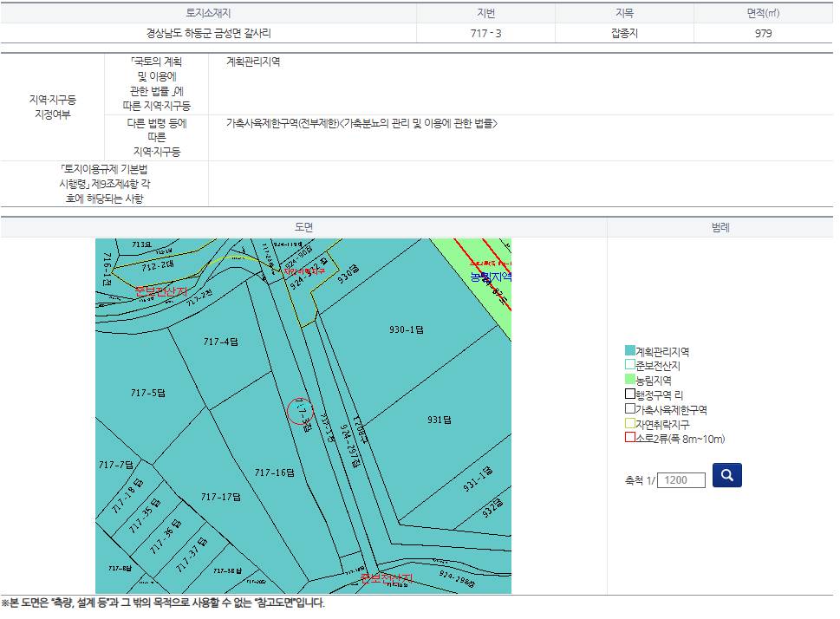The image size is (840, 619).
Task: Click the 자연취락지구 yellow legend box
Action: coord(630,423)
